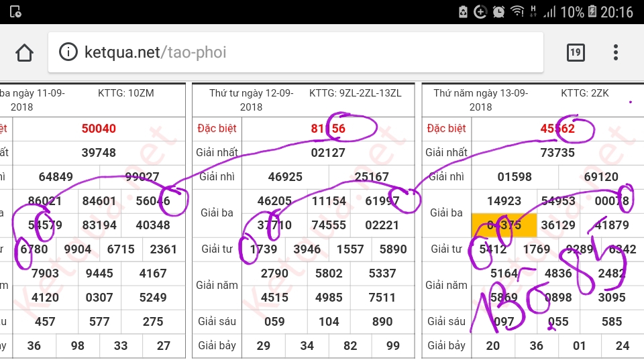Tap first prize number 39748
This screenshot has width=644, height=362.
(99, 153)
